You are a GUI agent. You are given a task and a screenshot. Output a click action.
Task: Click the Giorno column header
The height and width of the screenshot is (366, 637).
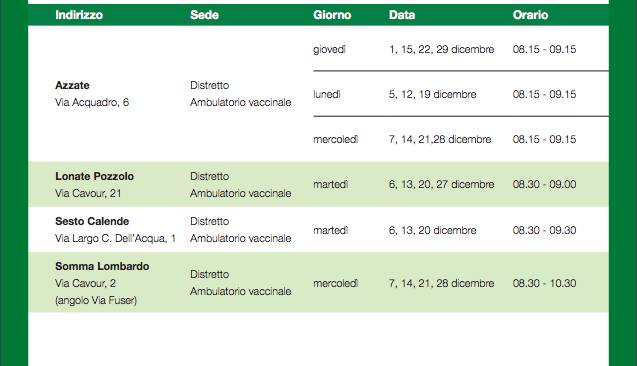[x=332, y=15]
